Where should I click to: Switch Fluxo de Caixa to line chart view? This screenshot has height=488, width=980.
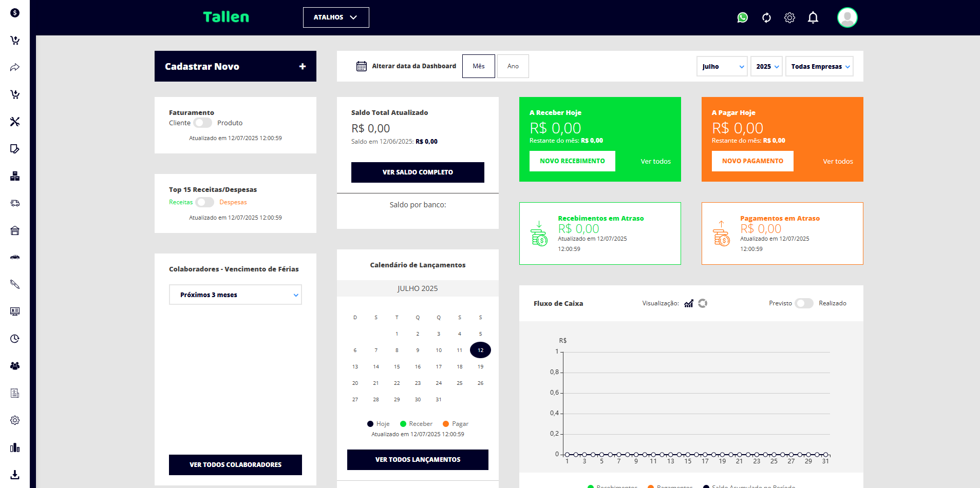pos(689,303)
